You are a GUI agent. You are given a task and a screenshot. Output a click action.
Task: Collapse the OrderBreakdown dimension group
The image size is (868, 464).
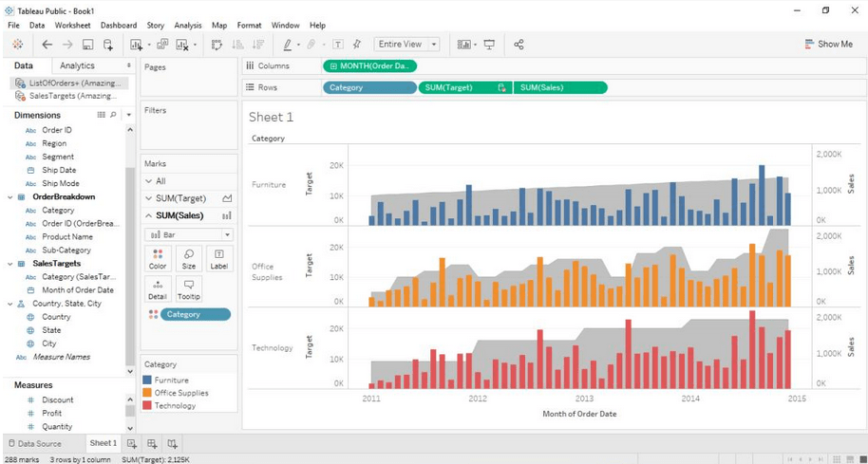pyautogui.click(x=9, y=197)
